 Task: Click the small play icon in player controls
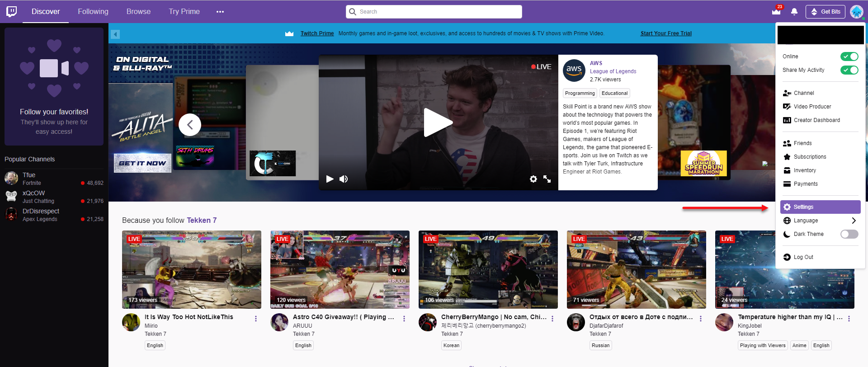point(330,179)
